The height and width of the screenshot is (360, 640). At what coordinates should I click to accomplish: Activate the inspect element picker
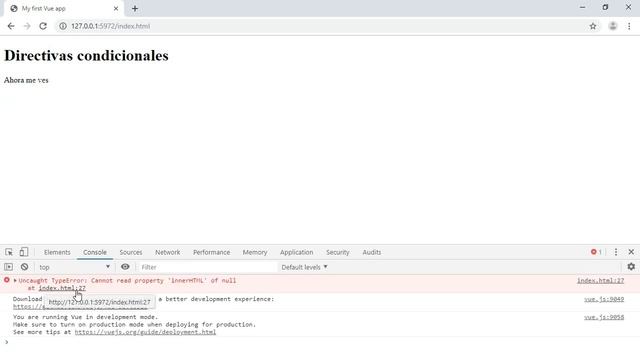[9, 252]
